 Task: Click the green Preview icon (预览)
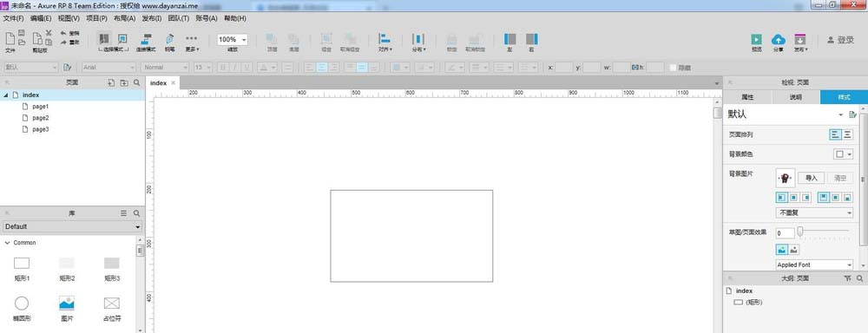(x=756, y=39)
